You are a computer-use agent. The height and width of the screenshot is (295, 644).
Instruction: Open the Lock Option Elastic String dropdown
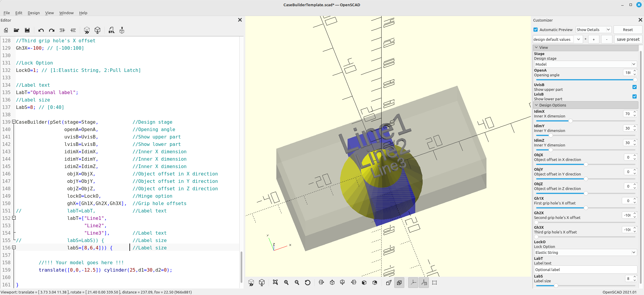click(x=585, y=252)
